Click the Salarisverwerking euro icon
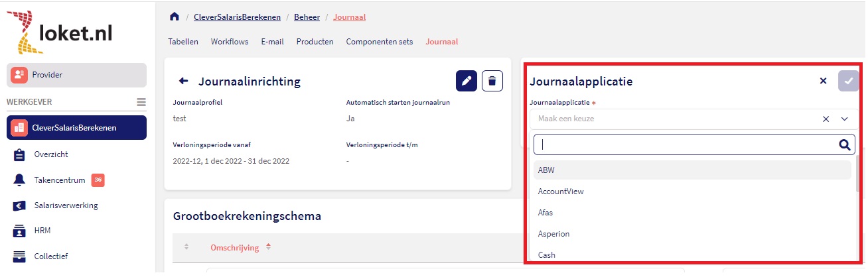 tap(19, 205)
